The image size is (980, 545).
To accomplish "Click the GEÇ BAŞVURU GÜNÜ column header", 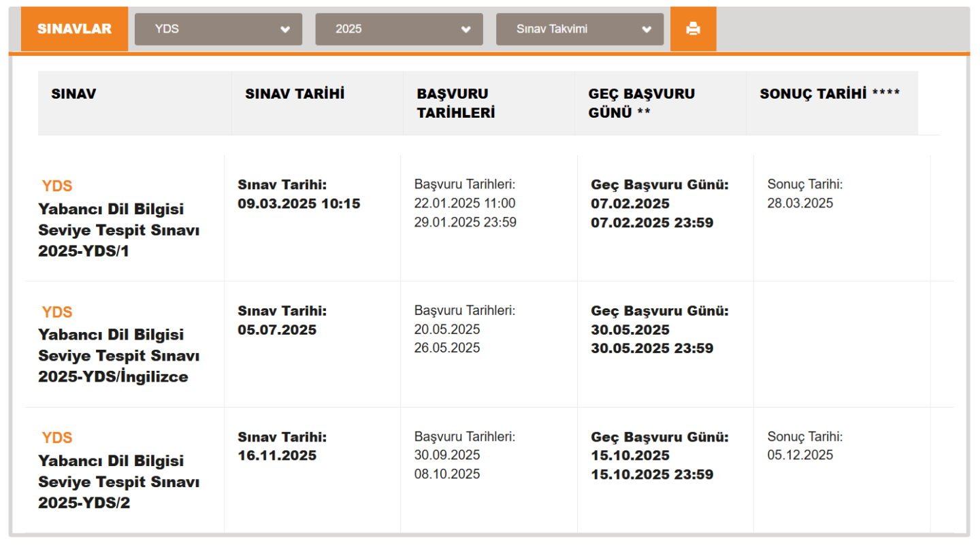I will coord(661,103).
